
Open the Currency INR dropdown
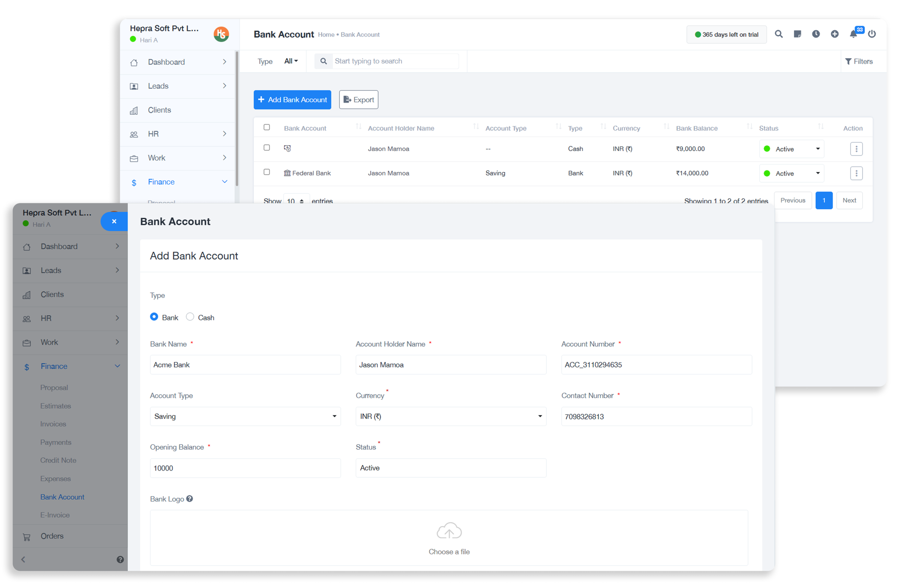click(x=451, y=416)
